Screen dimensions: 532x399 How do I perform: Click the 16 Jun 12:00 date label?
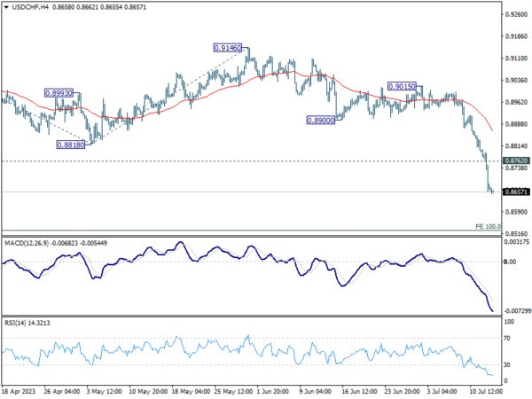point(359,392)
